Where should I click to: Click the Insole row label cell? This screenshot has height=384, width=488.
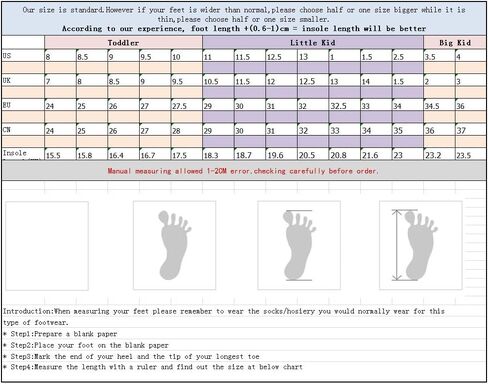pyautogui.click(x=23, y=154)
